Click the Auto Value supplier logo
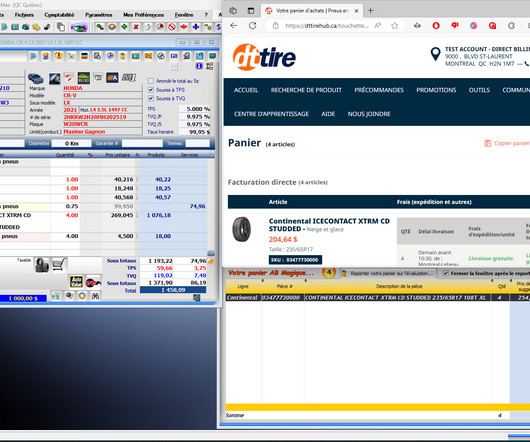 tap(76, 281)
